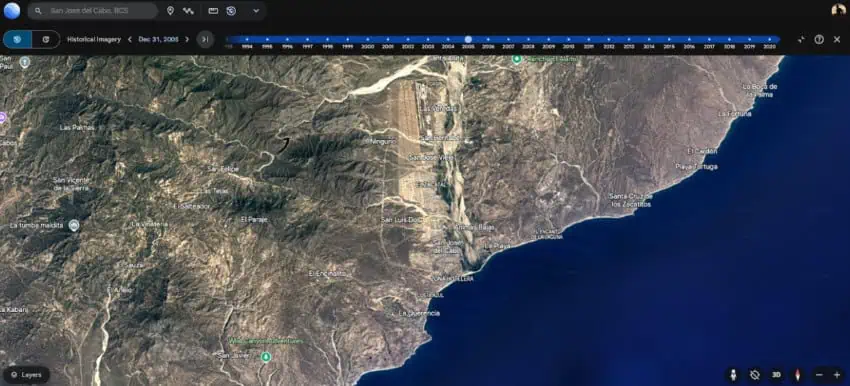The image size is (850, 386).
Task: Click the compass to reset north
Action: pos(797,375)
